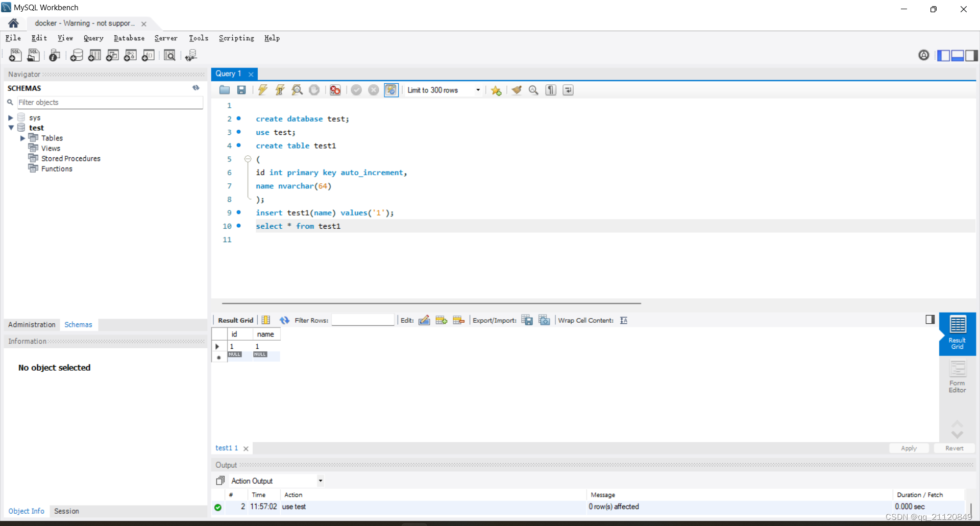This screenshot has width=980, height=526.
Task: Open Workbench preferences gear icon
Action: point(924,55)
